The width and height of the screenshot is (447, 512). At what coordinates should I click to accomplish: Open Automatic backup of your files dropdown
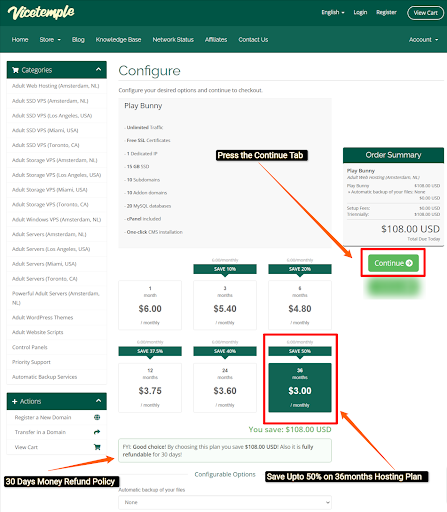(225, 502)
